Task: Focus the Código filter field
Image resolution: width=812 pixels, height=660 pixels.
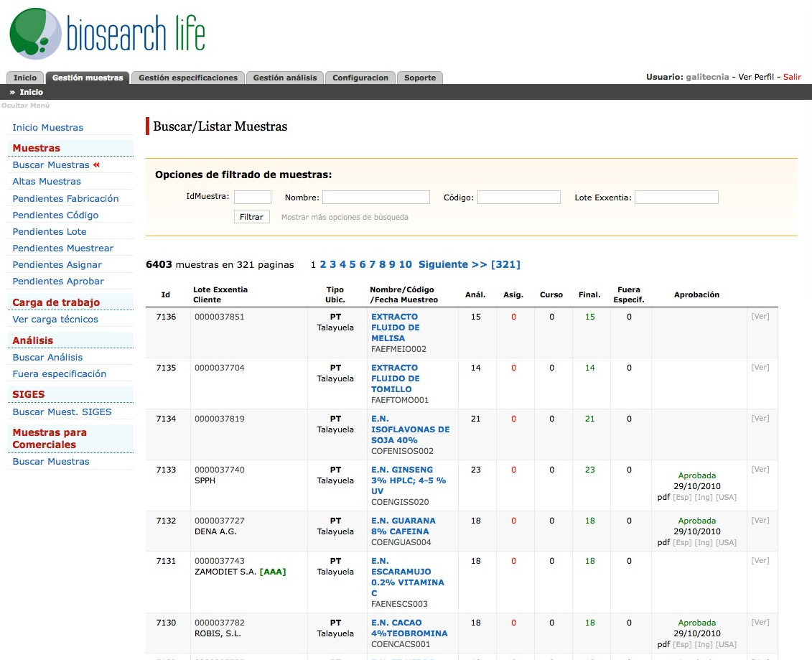Action: coord(519,197)
